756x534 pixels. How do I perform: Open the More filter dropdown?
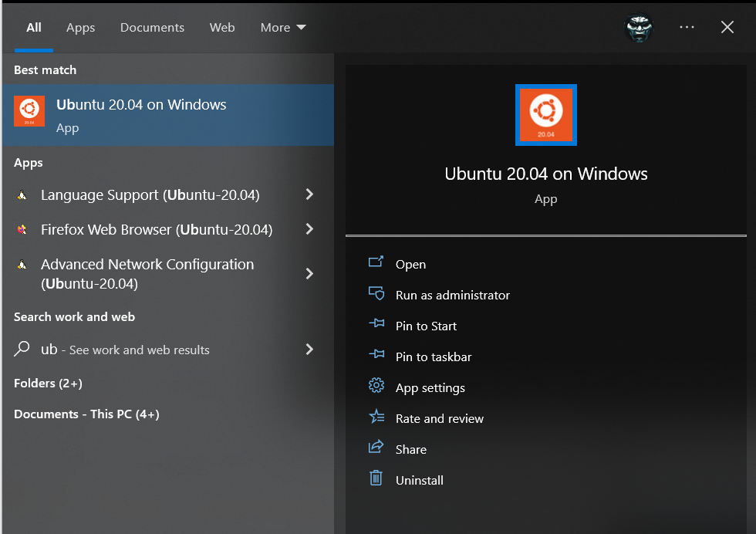coord(283,28)
